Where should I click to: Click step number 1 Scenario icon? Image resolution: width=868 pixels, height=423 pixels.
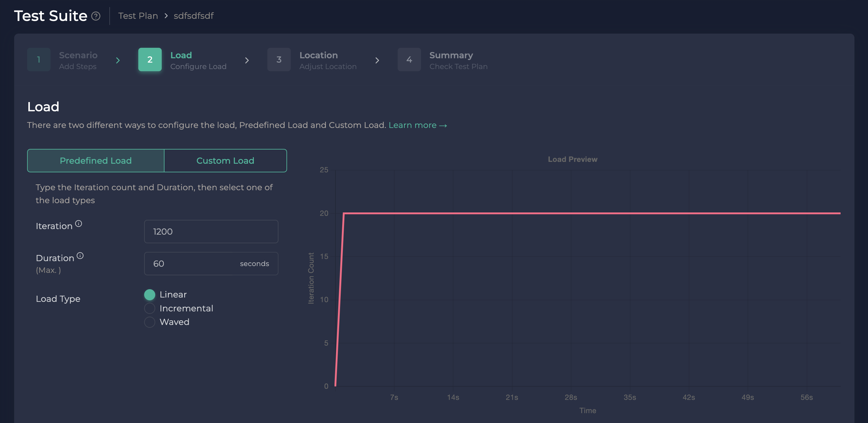pos(39,60)
